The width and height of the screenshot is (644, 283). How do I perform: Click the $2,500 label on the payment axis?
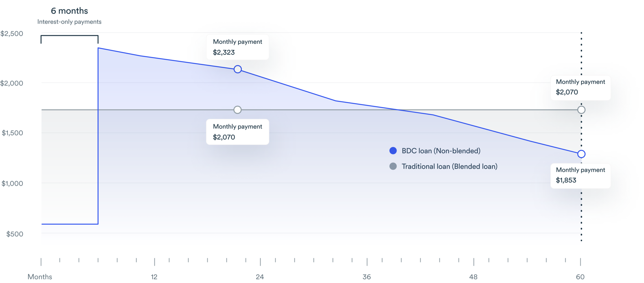[12, 34]
